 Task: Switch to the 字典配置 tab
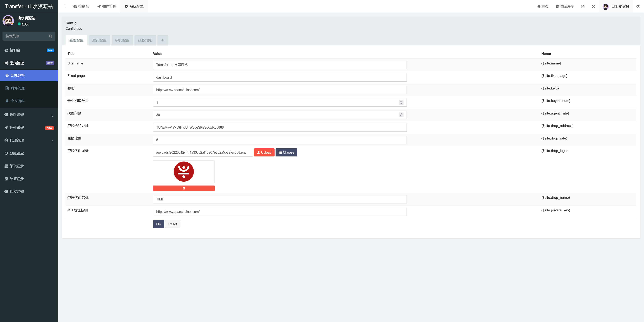pos(122,40)
